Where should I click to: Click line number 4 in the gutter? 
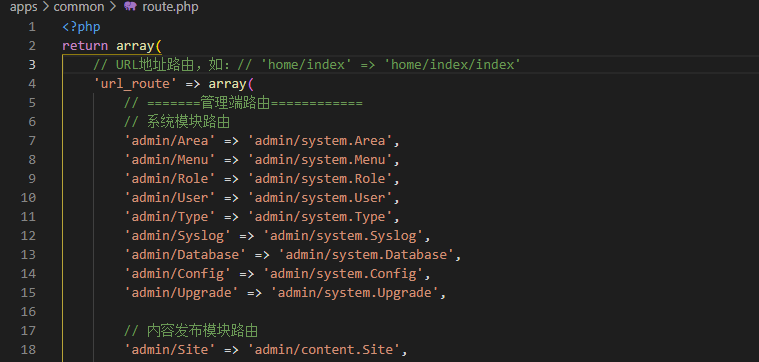point(32,84)
